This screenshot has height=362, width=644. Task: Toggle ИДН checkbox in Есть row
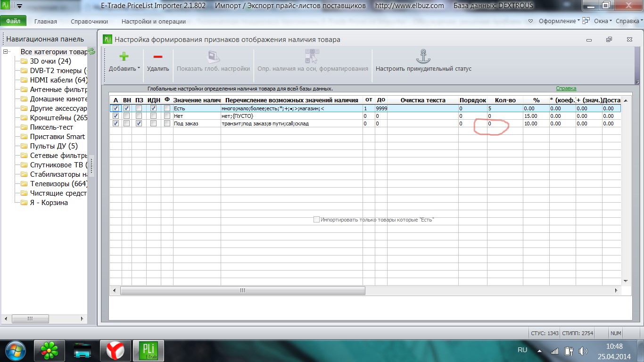pyautogui.click(x=153, y=108)
